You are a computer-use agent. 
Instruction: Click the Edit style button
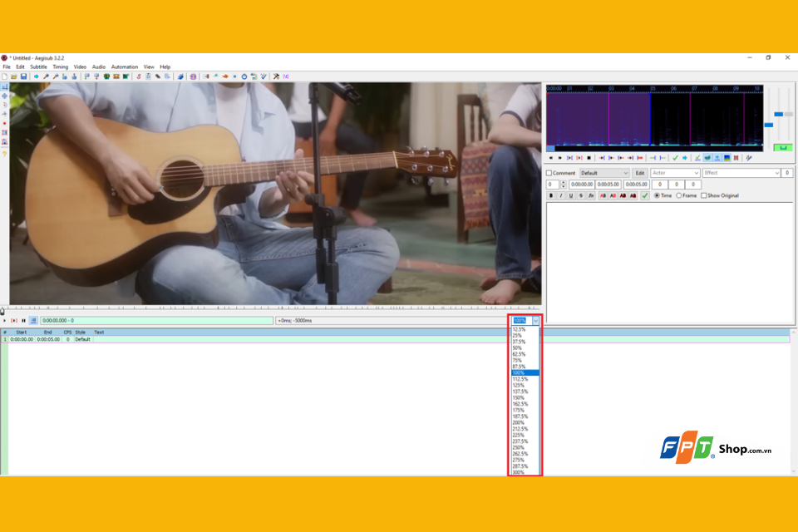coord(640,173)
